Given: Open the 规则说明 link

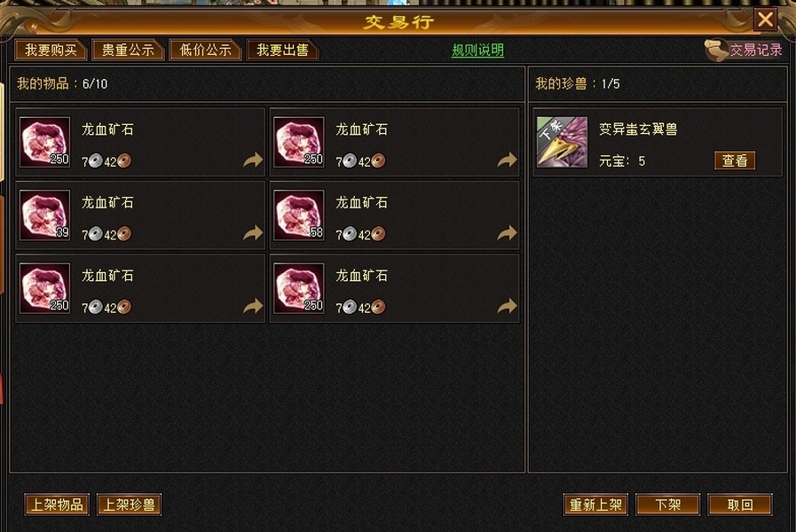Looking at the screenshot, I should tap(477, 51).
